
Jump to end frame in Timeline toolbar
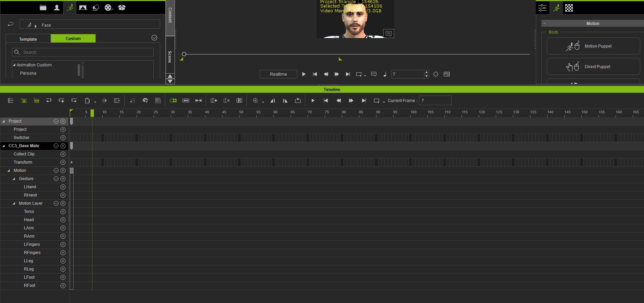[364, 101]
